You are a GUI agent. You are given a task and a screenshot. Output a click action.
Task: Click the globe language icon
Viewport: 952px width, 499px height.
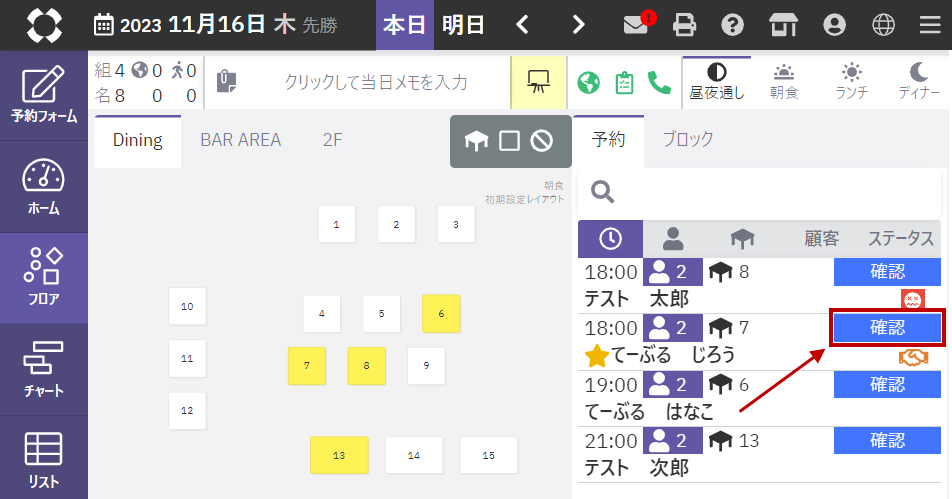[x=883, y=25]
